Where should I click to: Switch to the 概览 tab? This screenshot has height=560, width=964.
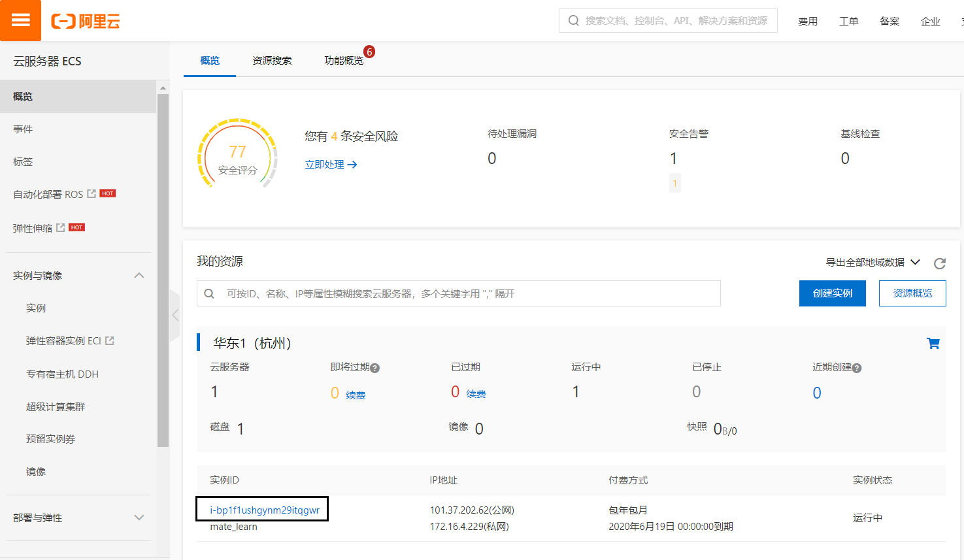click(x=210, y=60)
